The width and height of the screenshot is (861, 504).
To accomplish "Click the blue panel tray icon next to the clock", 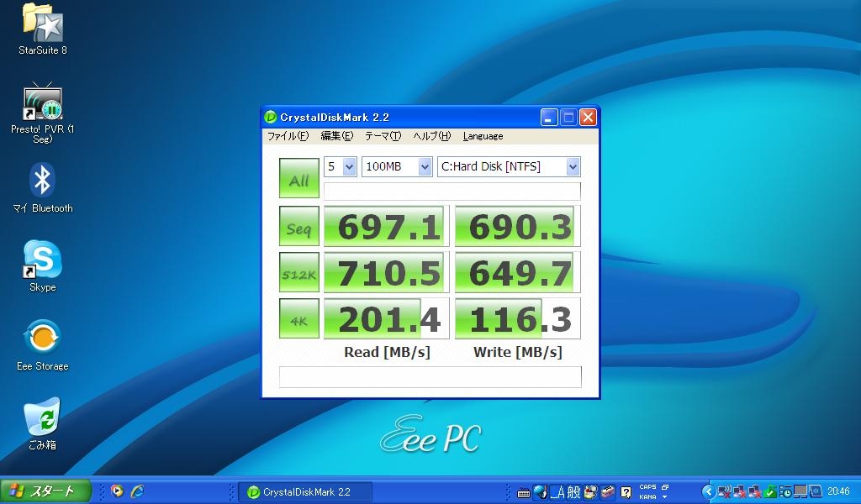I will click(816, 491).
